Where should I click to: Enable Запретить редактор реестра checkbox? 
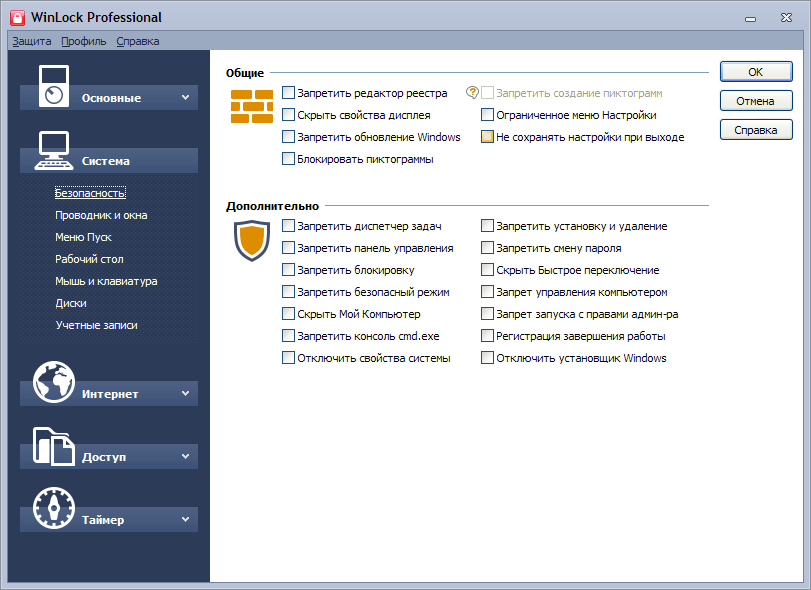(x=289, y=93)
